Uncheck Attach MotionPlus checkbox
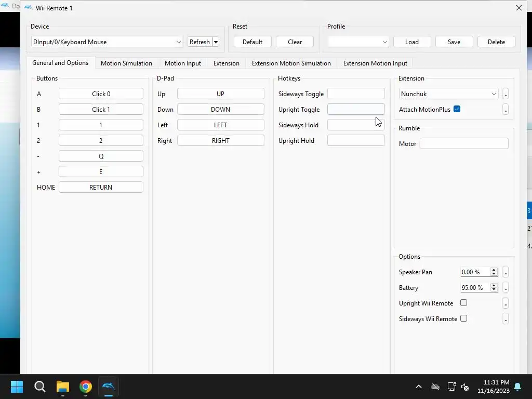This screenshot has height=399, width=532. [x=457, y=109]
